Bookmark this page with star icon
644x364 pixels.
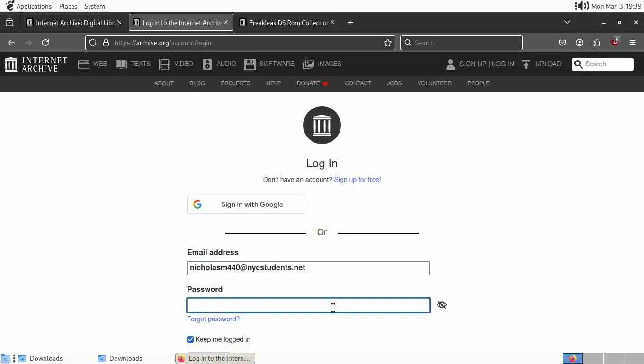click(388, 43)
